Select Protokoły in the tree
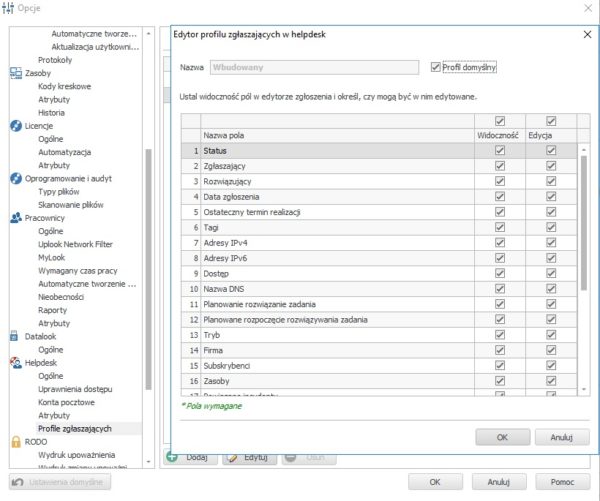Screen dimensions: 600x501 pos(55,60)
